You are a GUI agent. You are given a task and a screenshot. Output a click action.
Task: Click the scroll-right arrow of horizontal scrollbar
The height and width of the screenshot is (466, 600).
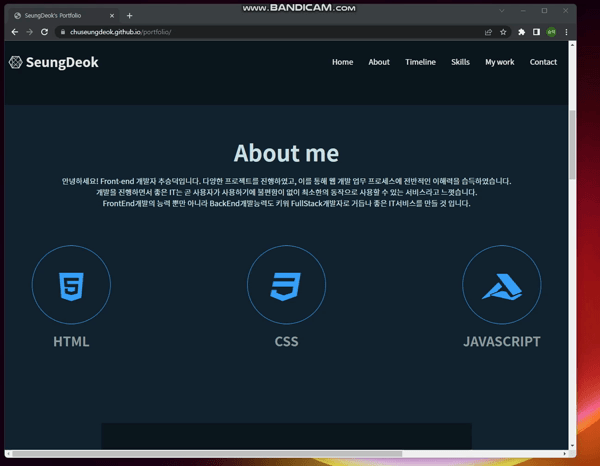[x=565, y=454]
